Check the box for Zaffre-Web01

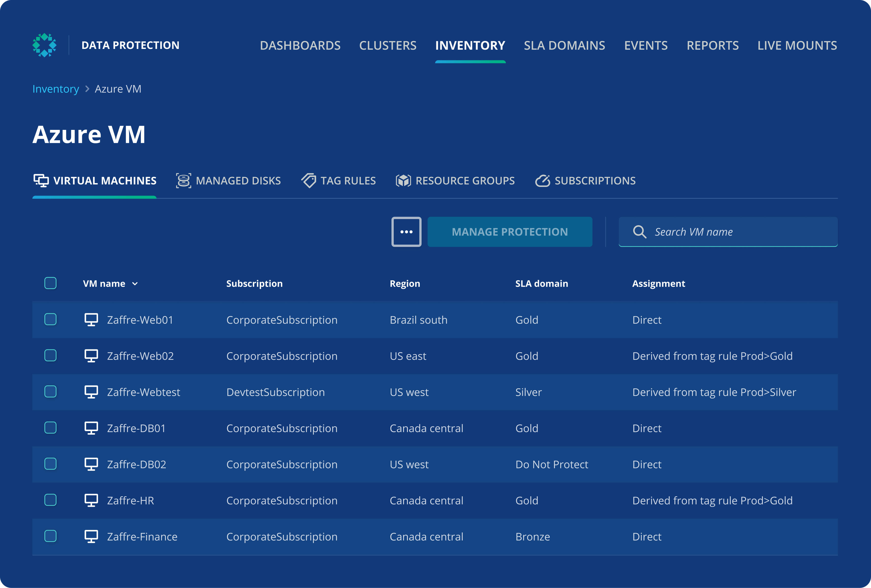pyautogui.click(x=50, y=319)
